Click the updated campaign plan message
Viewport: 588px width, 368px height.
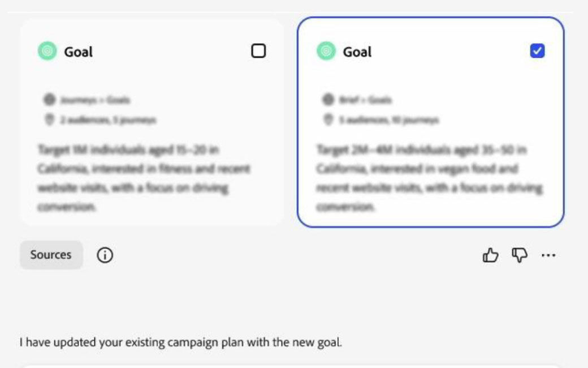click(x=180, y=343)
